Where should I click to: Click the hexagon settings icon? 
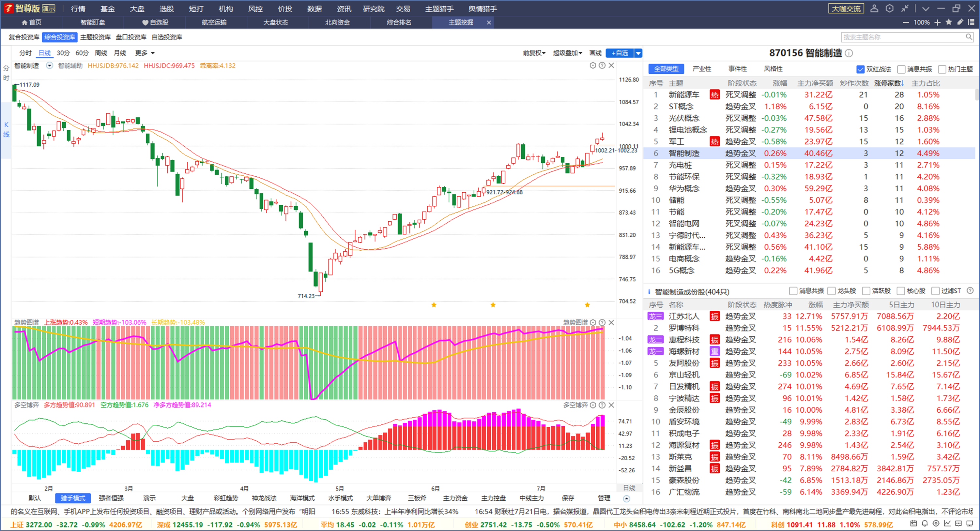[889, 8]
